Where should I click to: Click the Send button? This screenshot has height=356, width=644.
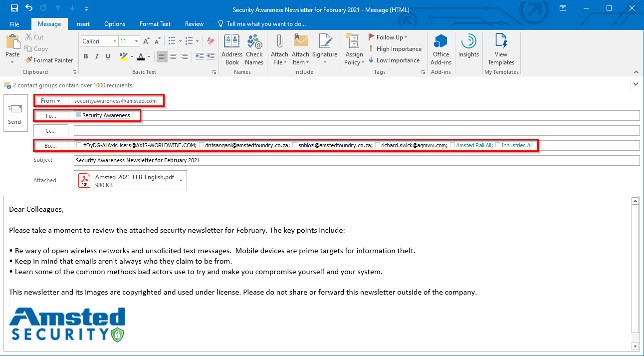(15, 113)
